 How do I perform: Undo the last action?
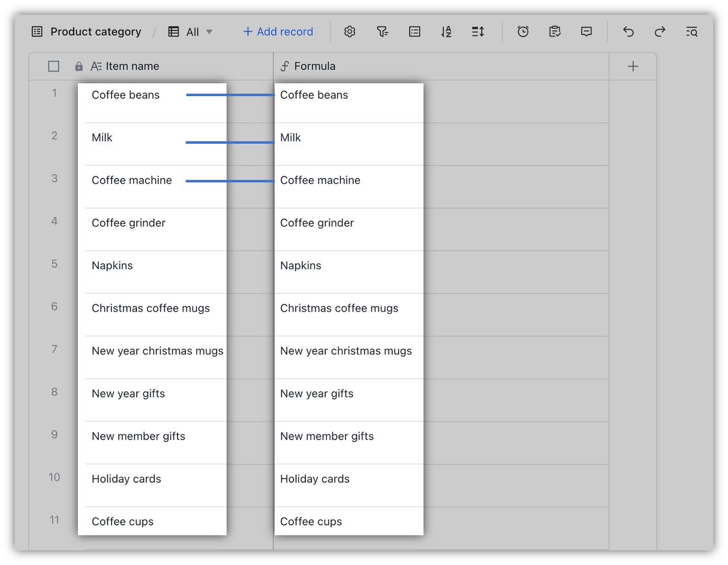pyautogui.click(x=628, y=32)
